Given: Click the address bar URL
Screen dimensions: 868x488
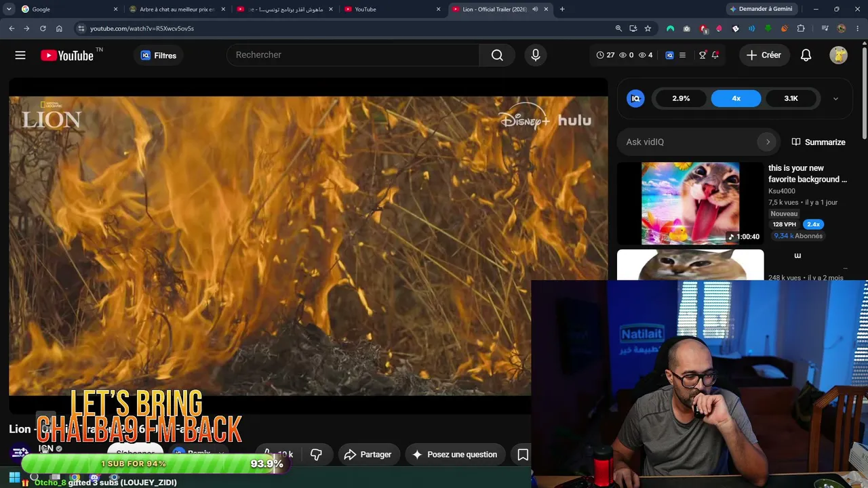Looking at the screenshot, I should [x=142, y=28].
